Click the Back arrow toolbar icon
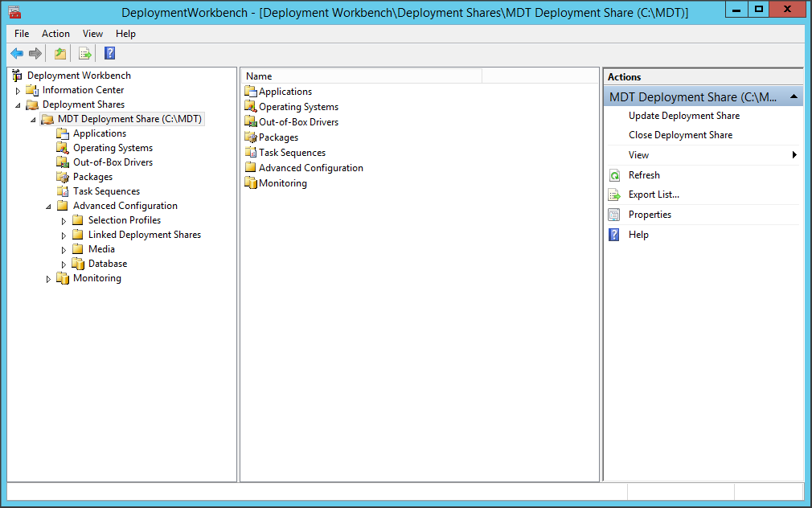The image size is (812, 508). point(17,54)
